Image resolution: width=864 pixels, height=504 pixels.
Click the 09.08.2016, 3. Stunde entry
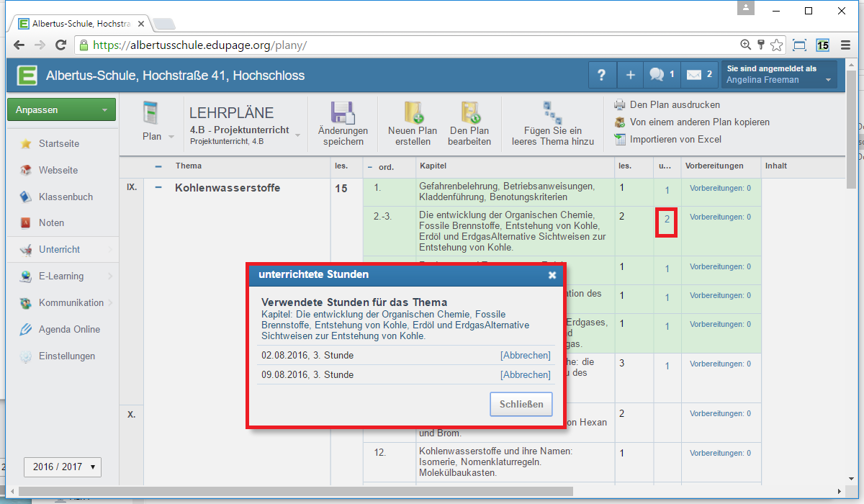pyautogui.click(x=307, y=375)
